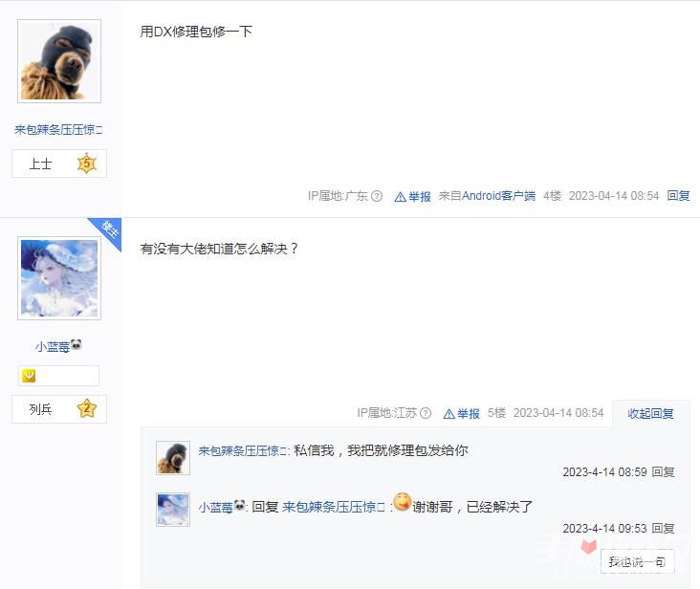Click the yellow member badge icon under 小蓝莓
The width and height of the screenshot is (700, 589).
[29, 376]
